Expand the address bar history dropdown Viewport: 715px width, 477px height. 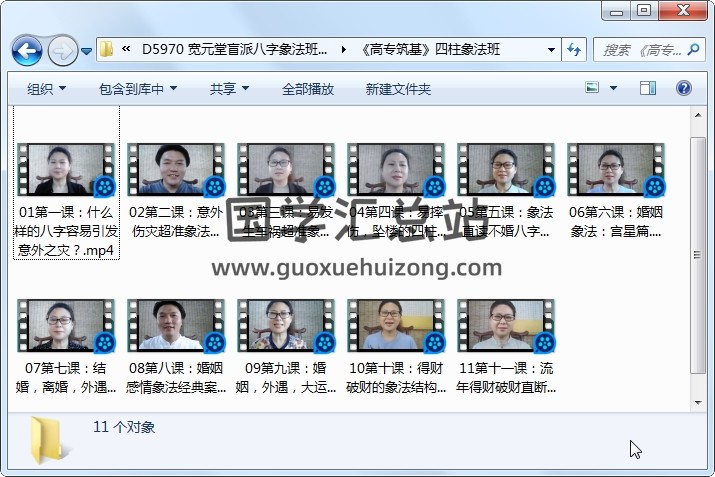coord(552,49)
